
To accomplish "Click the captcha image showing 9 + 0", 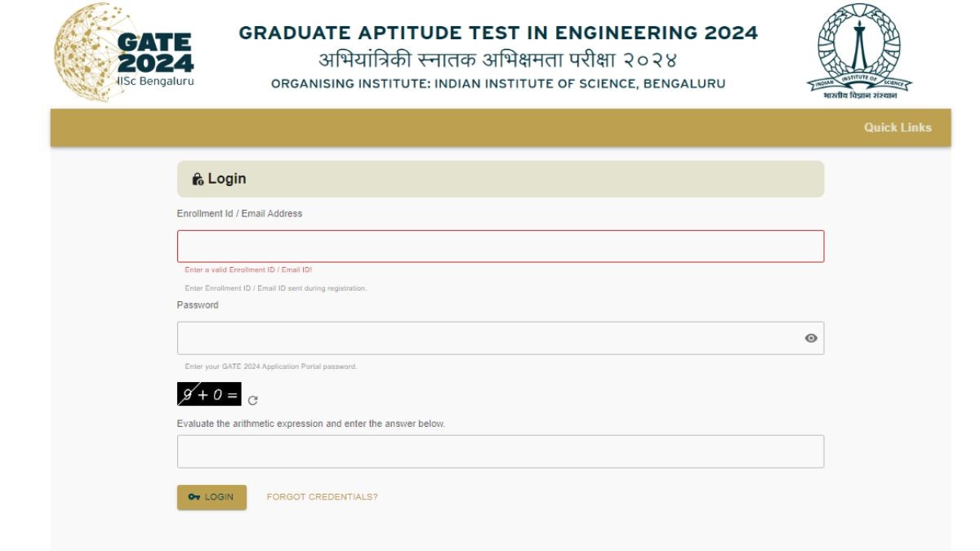I will click(209, 395).
